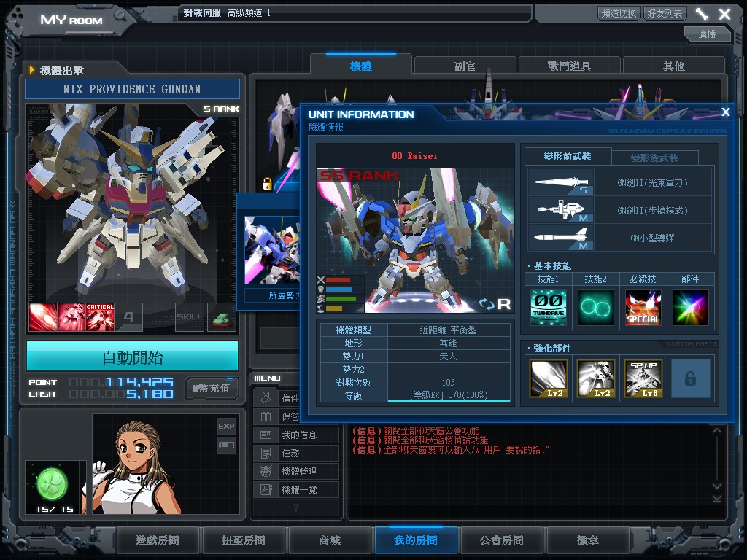Switch to the 其他 tab

coord(673,66)
